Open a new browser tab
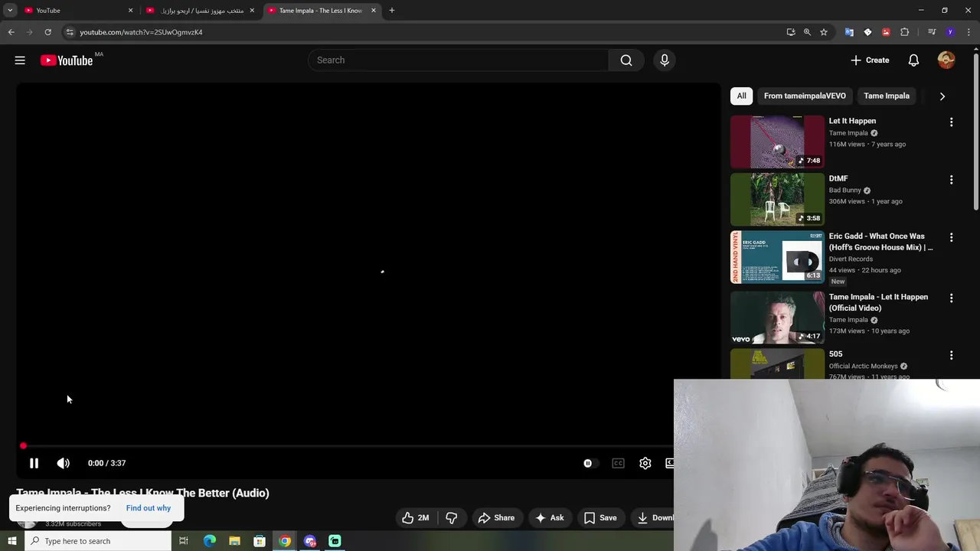The height and width of the screenshot is (551, 980). pyautogui.click(x=391, y=10)
